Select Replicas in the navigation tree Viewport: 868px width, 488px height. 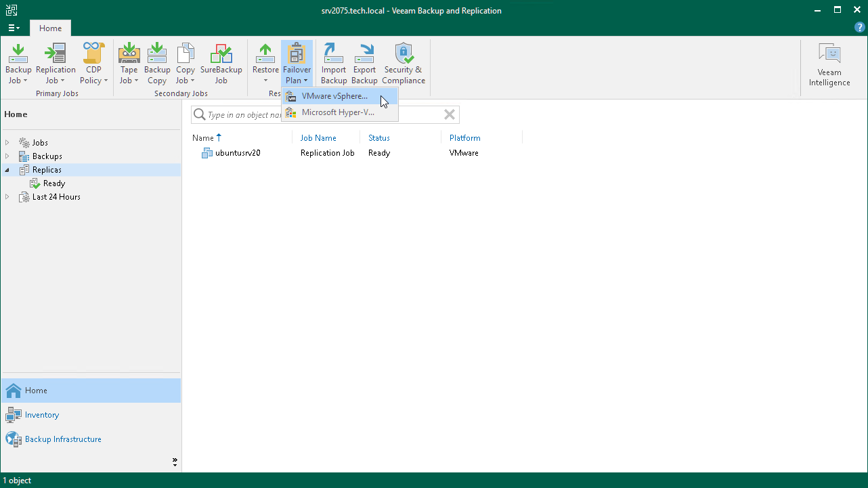point(47,170)
